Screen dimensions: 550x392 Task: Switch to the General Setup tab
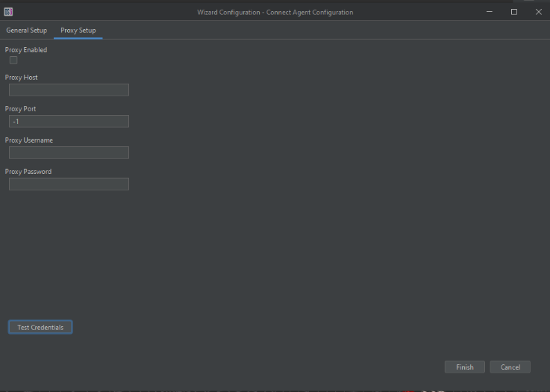(27, 31)
